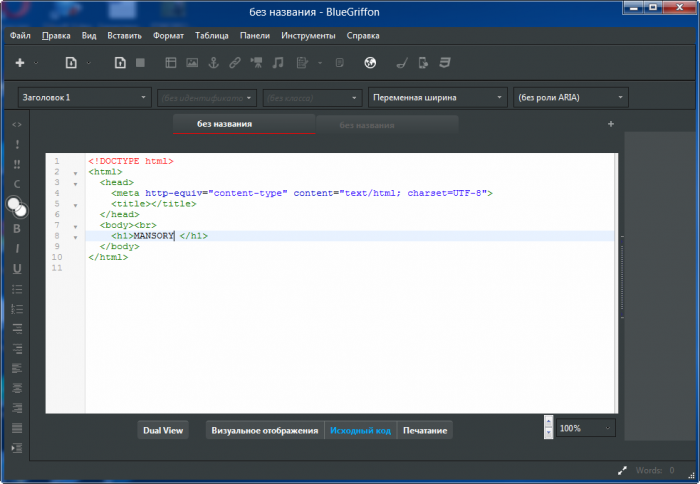The image size is (700, 484).
Task: Click the insert image toolbar icon
Action: (191, 63)
